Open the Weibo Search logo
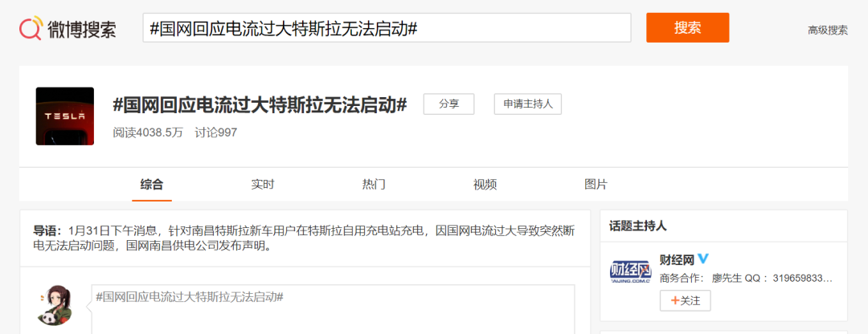 point(68,28)
